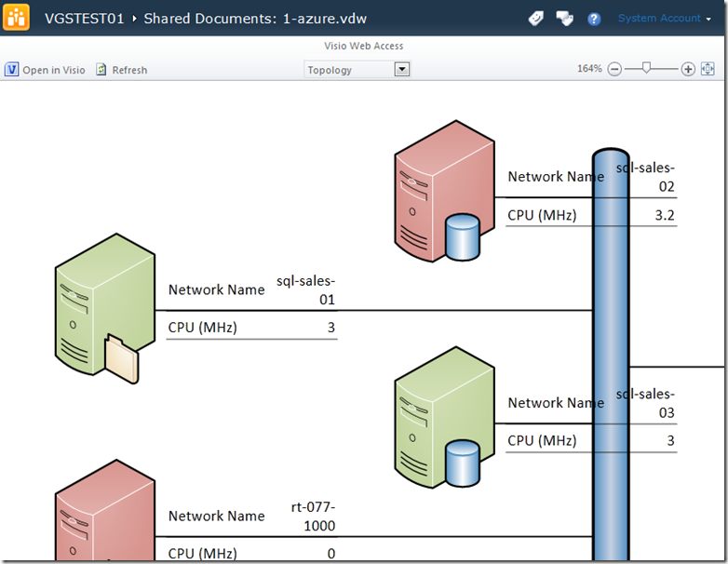Click the blue vertical network backbone shape
This screenshot has width=728, height=564.
point(611,356)
